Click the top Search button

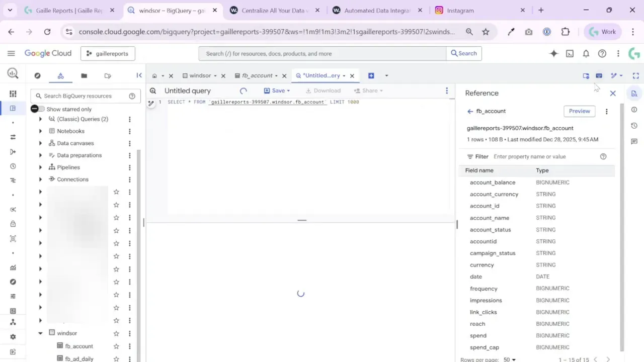click(464, 53)
